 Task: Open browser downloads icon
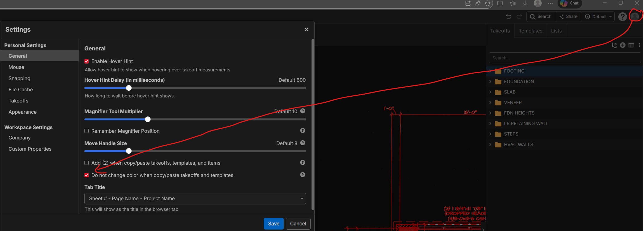(x=525, y=3)
